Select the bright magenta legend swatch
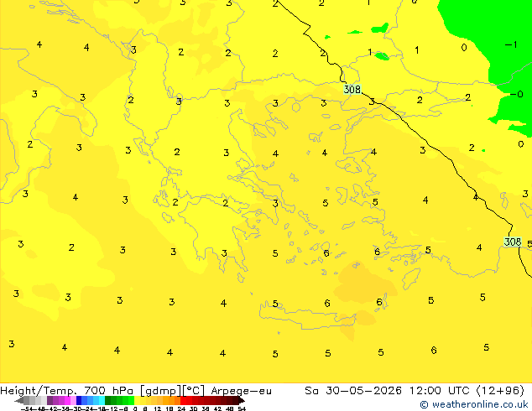 coord(67,400)
